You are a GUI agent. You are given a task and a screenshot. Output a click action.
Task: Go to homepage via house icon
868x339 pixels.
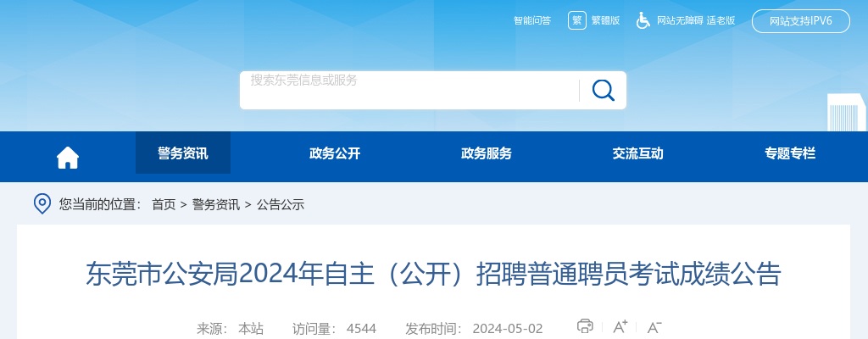pyautogui.click(x=68, y=157)
